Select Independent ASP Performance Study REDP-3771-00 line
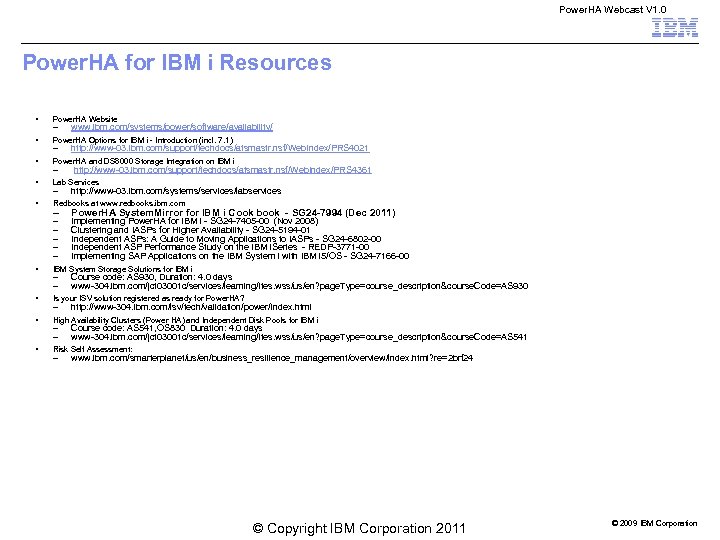Viewport: 720px width, 540px height. click(x=220, y=247)
